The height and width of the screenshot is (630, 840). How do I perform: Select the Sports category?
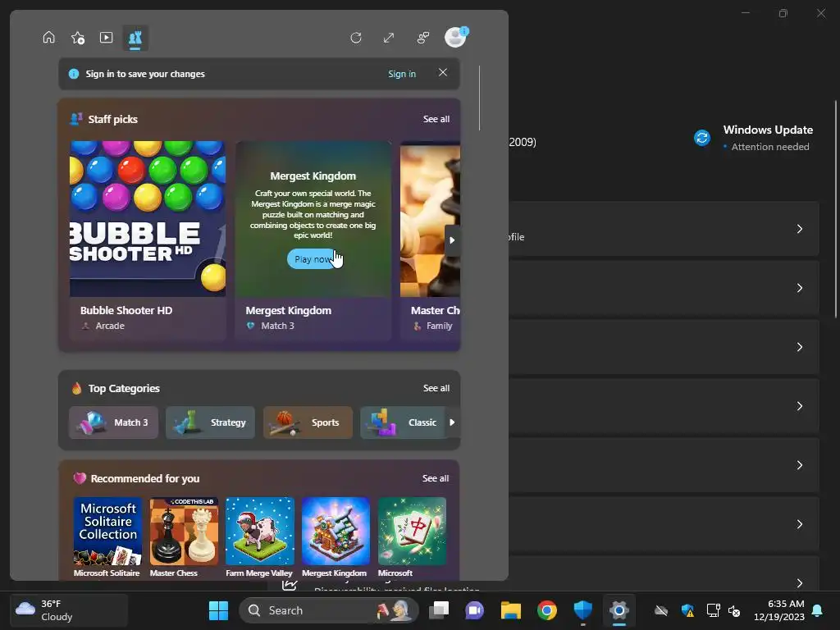[x=308, y=422]
